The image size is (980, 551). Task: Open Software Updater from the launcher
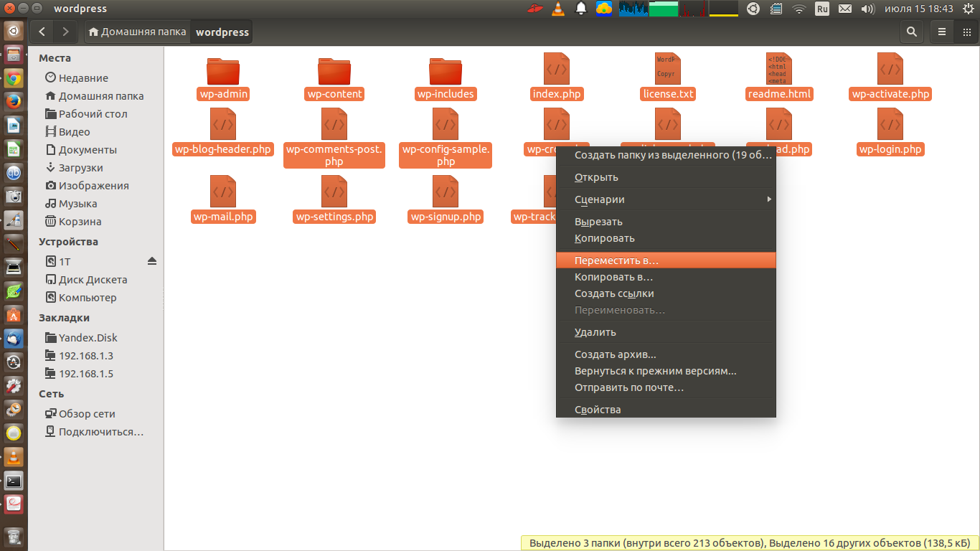[x=14, y=362]
